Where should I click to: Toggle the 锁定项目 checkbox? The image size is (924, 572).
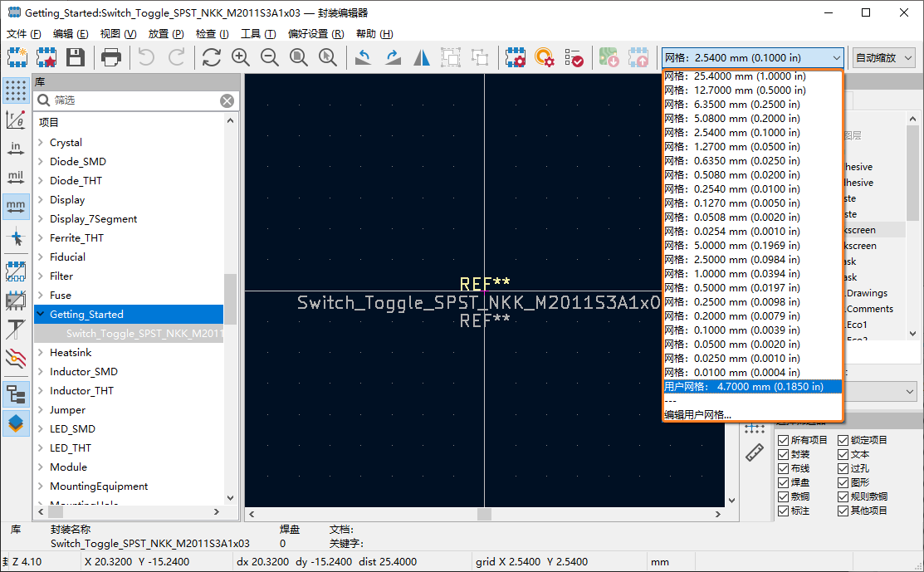point(843,440)
